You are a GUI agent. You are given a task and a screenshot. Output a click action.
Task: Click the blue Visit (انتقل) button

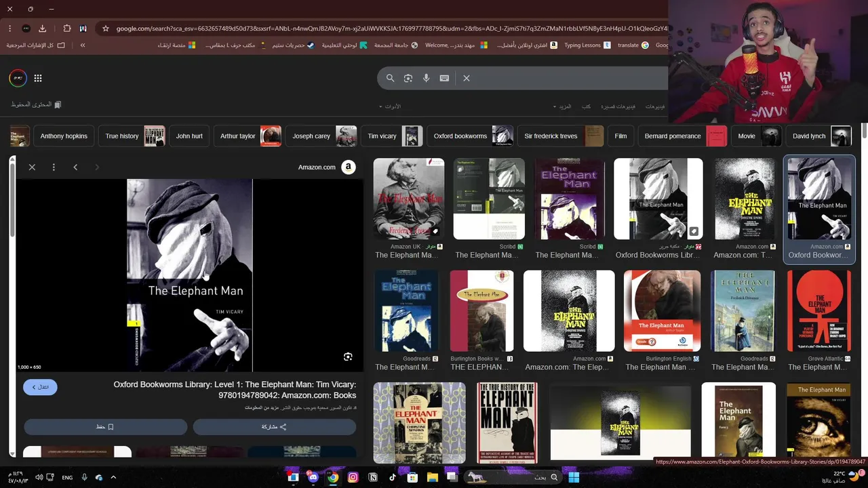(40, 387)
